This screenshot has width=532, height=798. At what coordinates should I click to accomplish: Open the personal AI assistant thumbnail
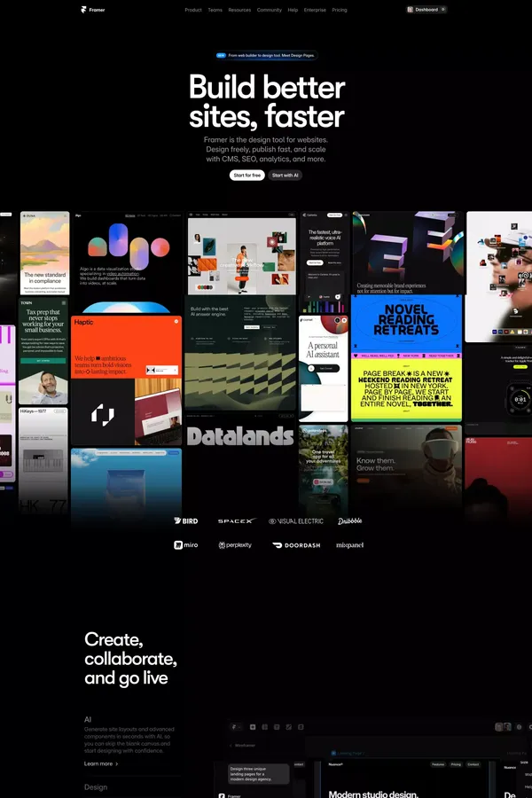[x=324, y=369]
